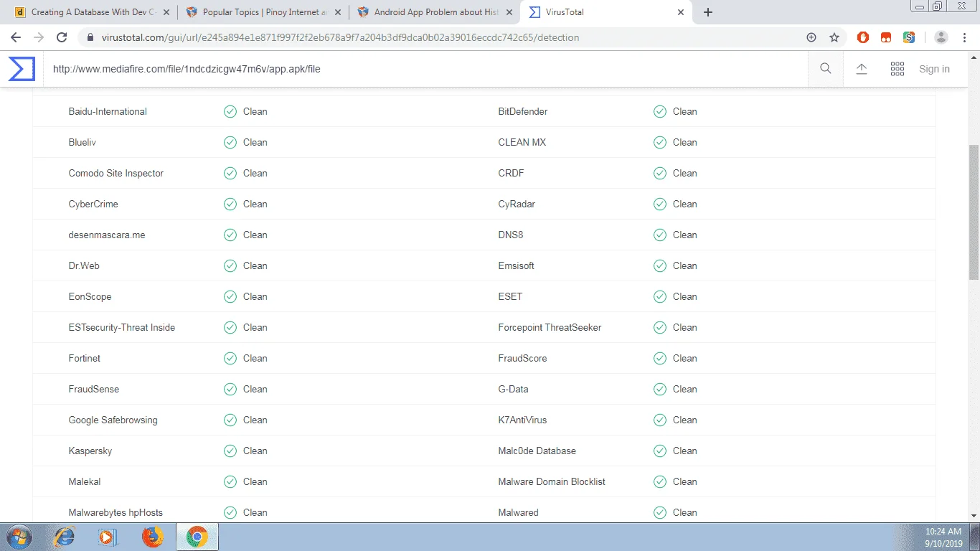The width and height of the screenshot is (980, 551).
Task: Open the apps grid icon
Action: (897, 69)
